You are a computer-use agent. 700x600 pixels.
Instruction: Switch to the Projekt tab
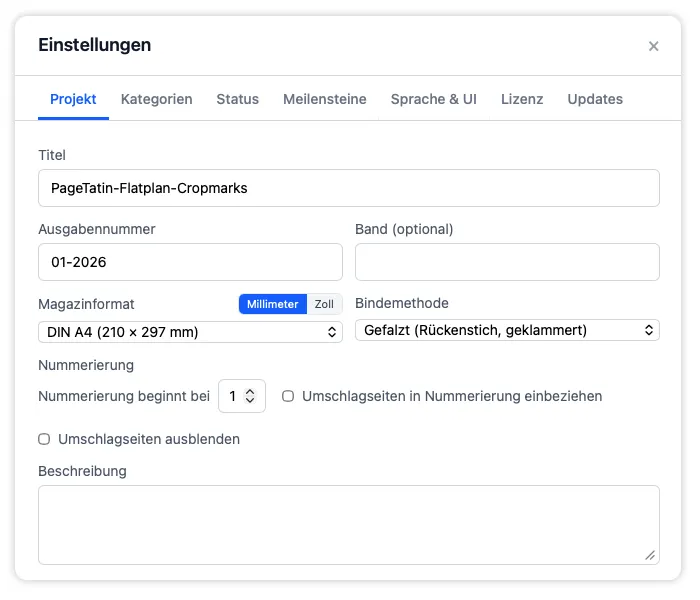(x=73, y=99)
